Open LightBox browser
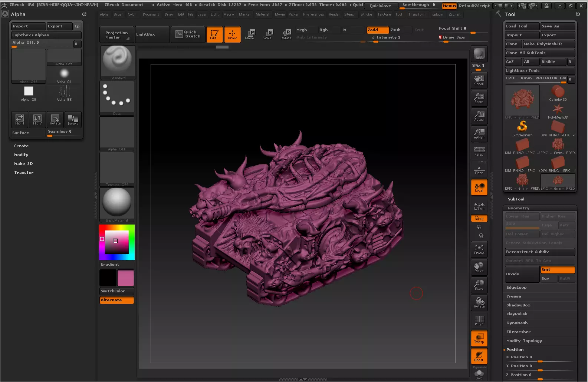The height and width of the screenshot is (382, 588). click(x=152, y=34)
